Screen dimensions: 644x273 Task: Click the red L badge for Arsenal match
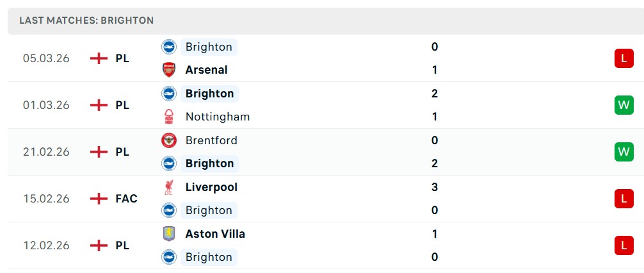point(623,58)
